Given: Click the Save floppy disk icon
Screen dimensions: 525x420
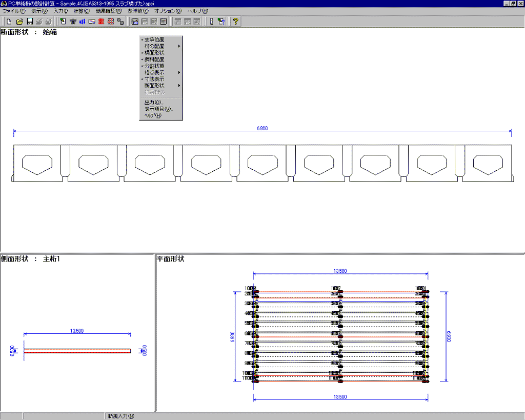Looking at the screenshot, I should coord(30,22).
